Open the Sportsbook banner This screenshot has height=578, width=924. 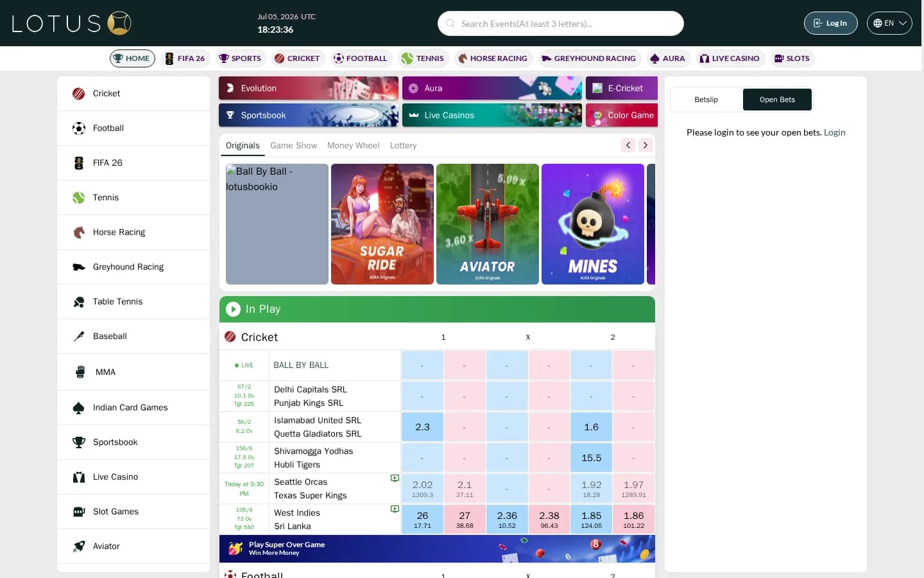click(309, 115)
